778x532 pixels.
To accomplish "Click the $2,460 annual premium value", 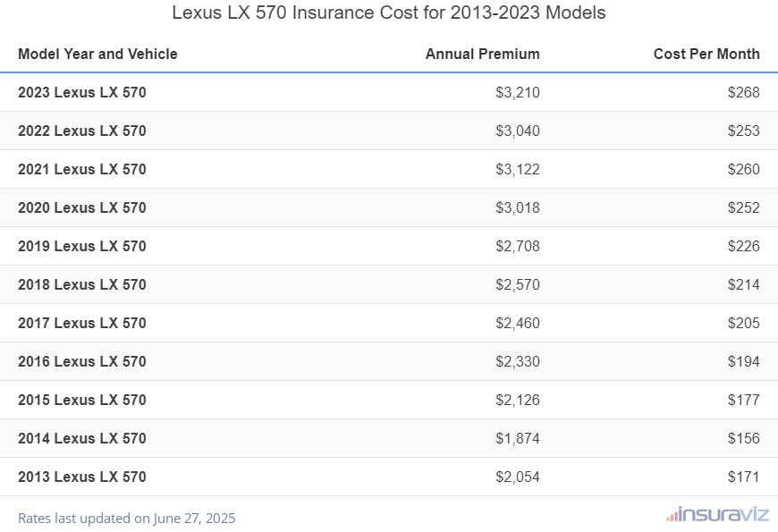I will click(x=518, y=323).
